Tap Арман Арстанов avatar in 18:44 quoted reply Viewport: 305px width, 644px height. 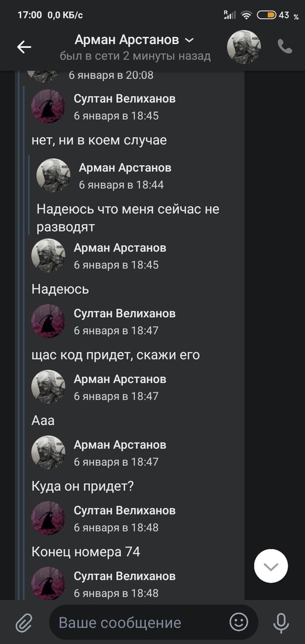click(x=54, y=175)
